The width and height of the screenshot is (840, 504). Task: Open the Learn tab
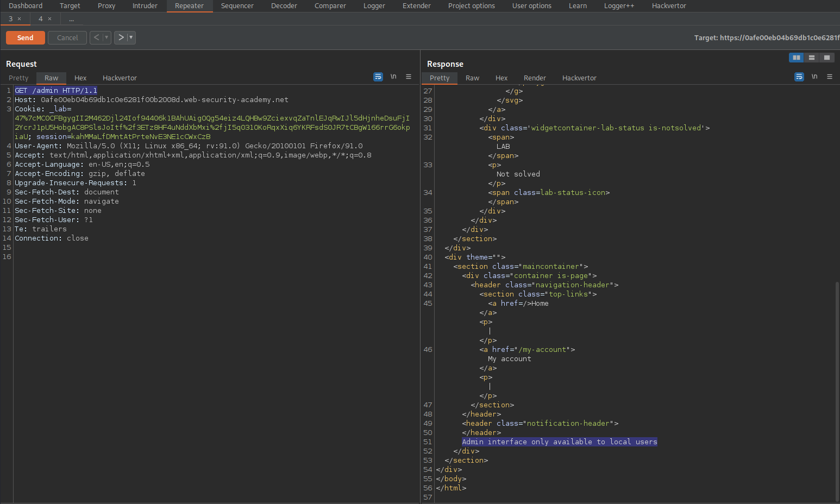578,6
